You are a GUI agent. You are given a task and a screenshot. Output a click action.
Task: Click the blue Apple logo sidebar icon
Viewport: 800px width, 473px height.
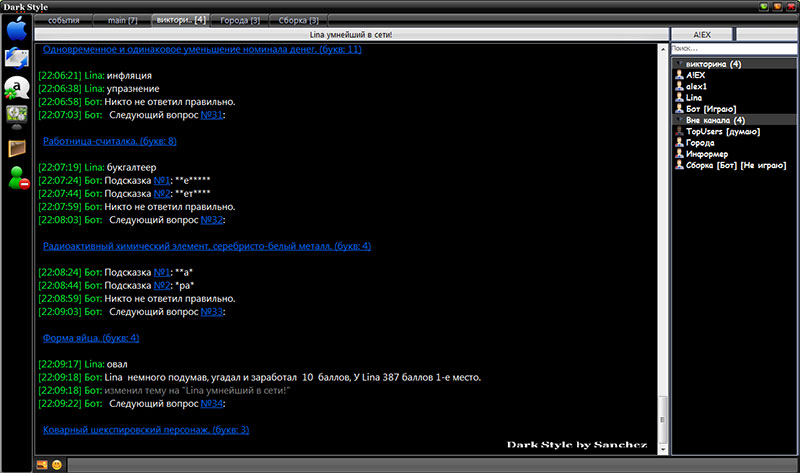point(18,28)
